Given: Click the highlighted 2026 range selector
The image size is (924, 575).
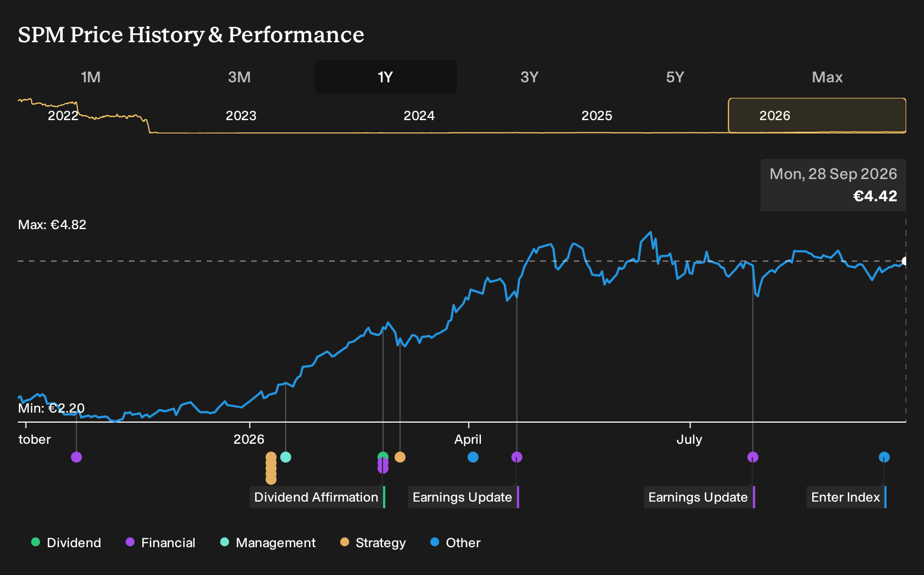Looking at the screenshot, I should point(817,116).
